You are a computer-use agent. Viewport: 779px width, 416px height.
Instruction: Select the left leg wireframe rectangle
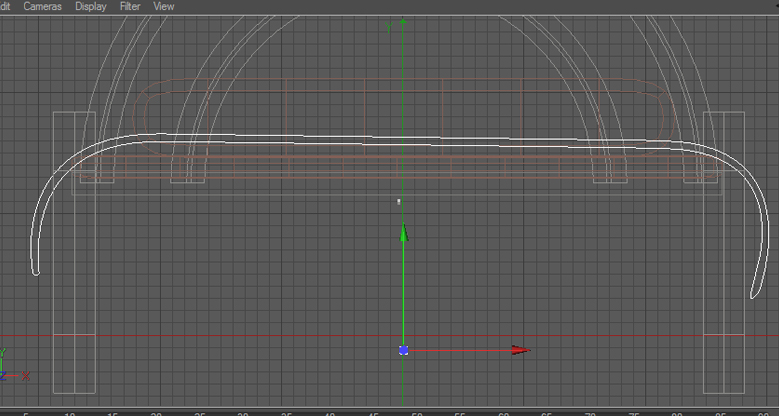(74, 252)
